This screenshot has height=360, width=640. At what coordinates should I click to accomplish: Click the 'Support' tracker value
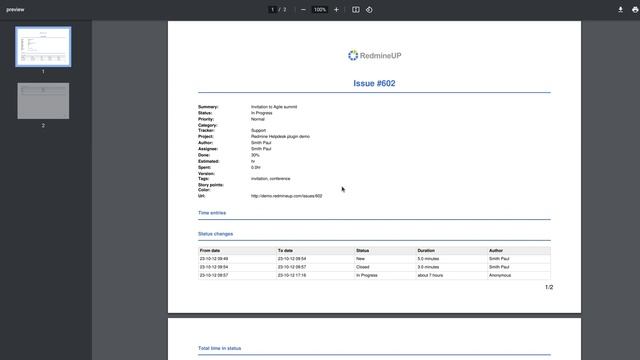(258, 131)
